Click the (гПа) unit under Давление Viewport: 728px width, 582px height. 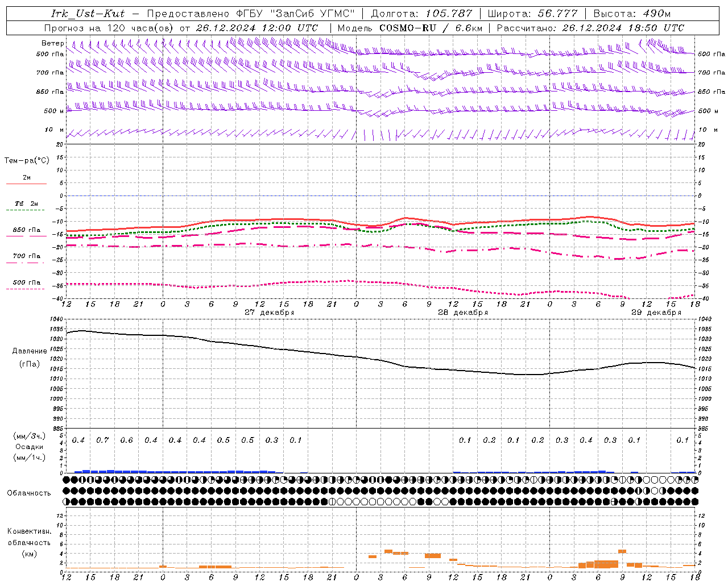[x=30, y=364]
